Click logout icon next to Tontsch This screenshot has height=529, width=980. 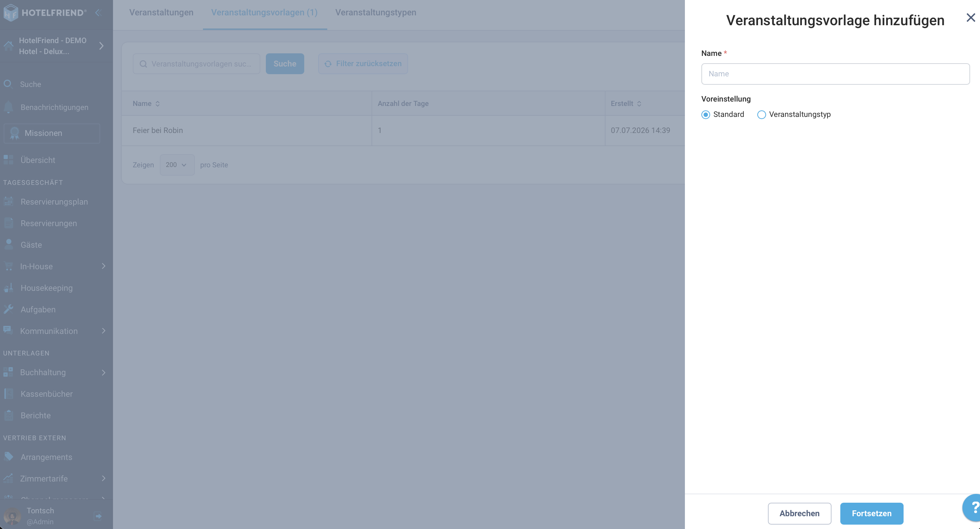click(98, 516)
